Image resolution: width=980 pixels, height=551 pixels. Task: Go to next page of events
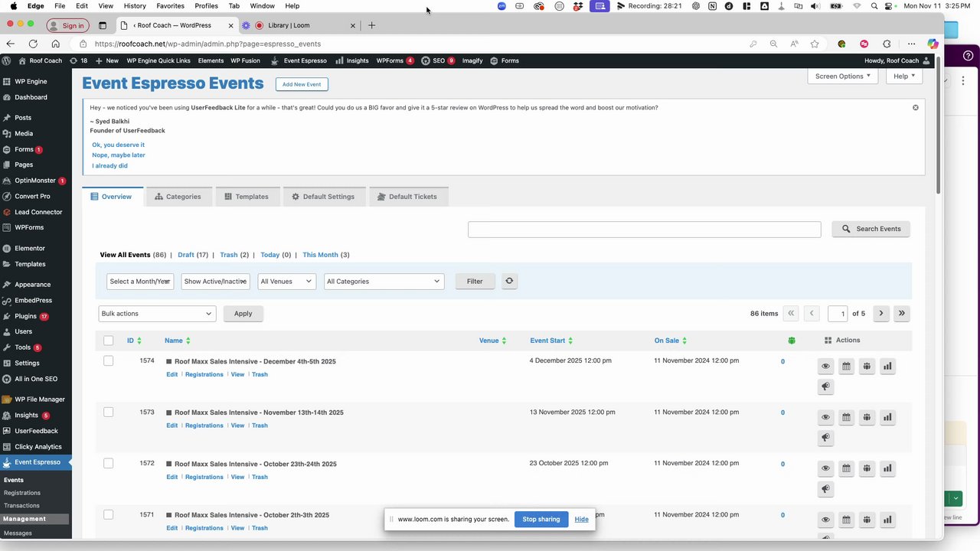tap(881, 313)
